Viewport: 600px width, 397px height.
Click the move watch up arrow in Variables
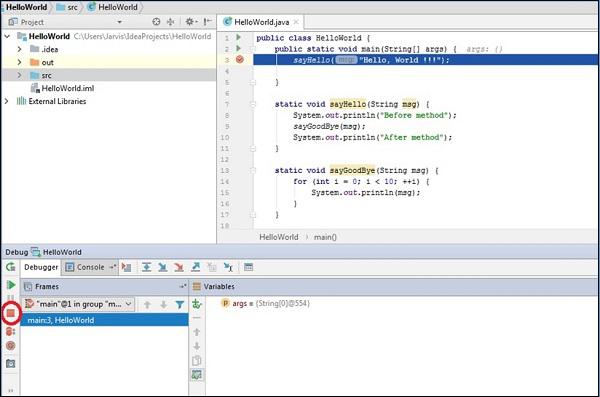click(x=197, y=332)
